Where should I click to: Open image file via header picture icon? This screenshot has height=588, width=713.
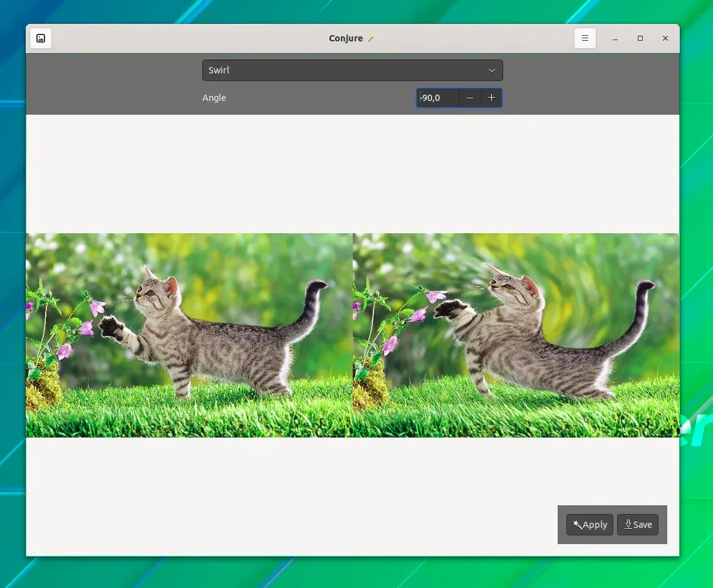coord(41,38)
